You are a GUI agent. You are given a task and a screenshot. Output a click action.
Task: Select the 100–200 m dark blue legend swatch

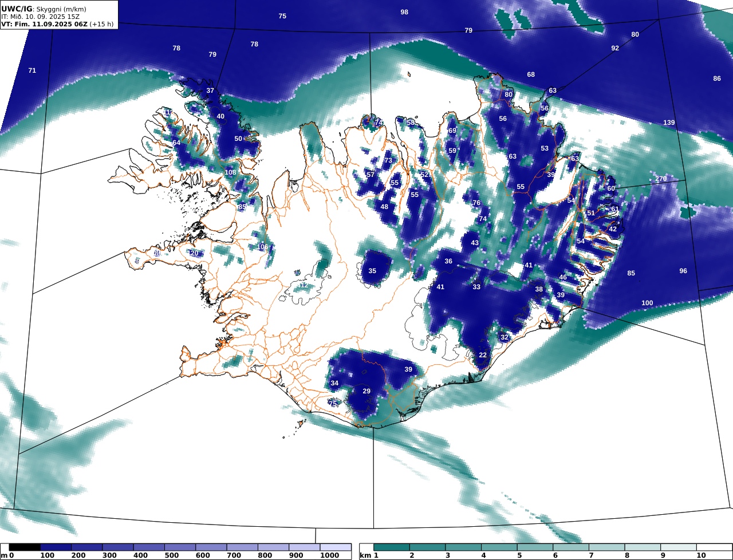pyautogui.click(x=56, y=547)
